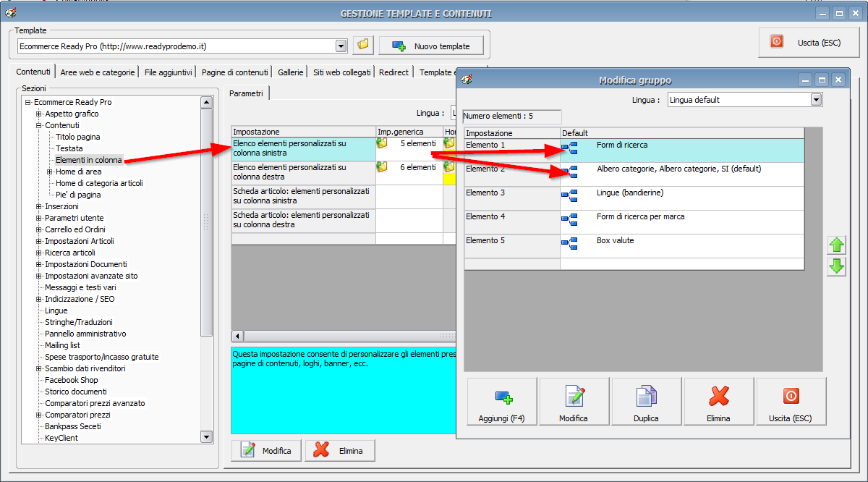This screenshot has width=868, height=482.
Task: Click left arrow of parameters horizontal scrollbar
Action: click(x=237, y=337)
